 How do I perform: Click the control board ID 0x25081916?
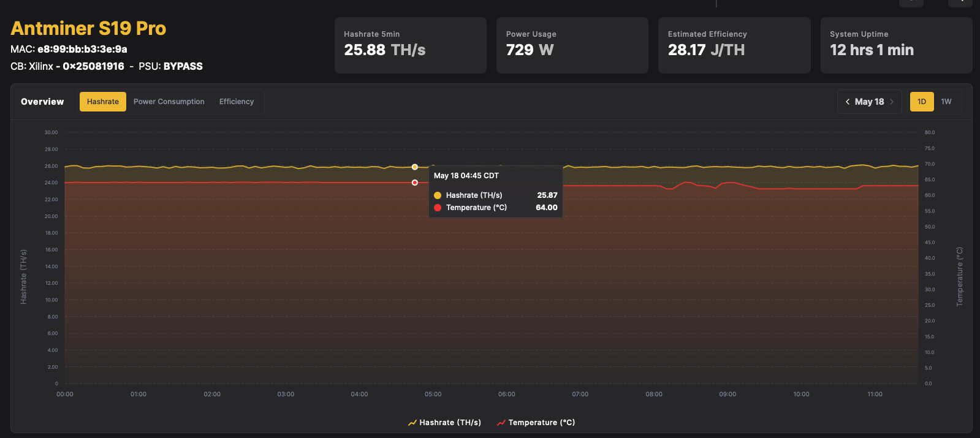[x=94, y=66]
